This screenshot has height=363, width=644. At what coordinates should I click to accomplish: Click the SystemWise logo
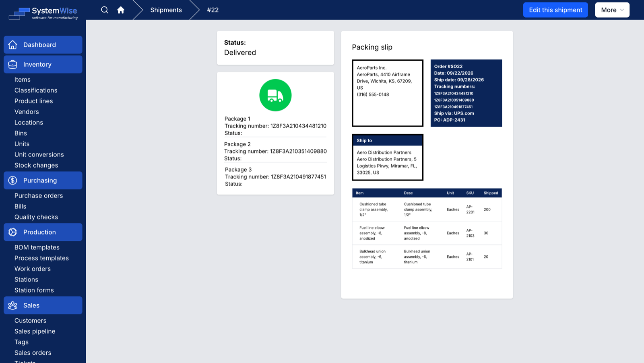[43, 13]
